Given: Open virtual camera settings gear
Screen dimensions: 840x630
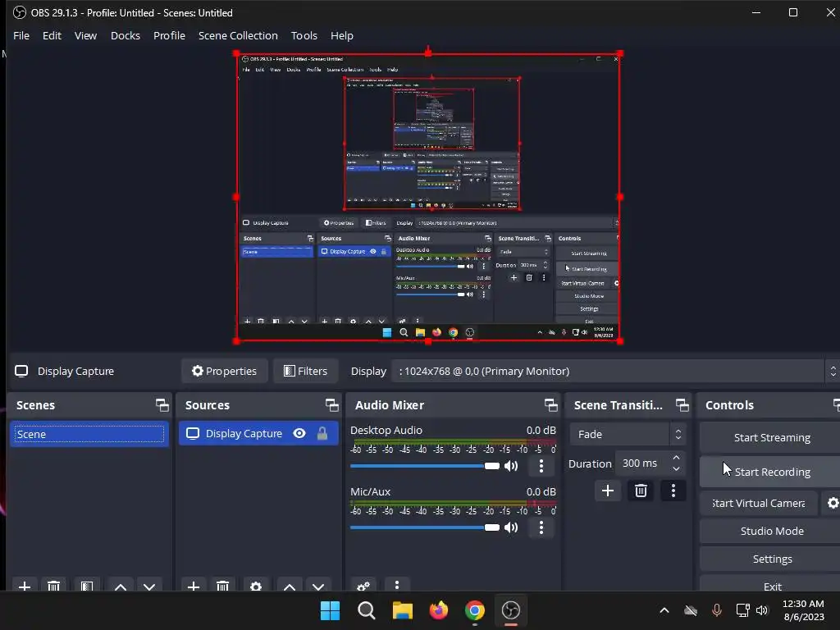Looking at the screenshot, I should click(x=833, y=503).
